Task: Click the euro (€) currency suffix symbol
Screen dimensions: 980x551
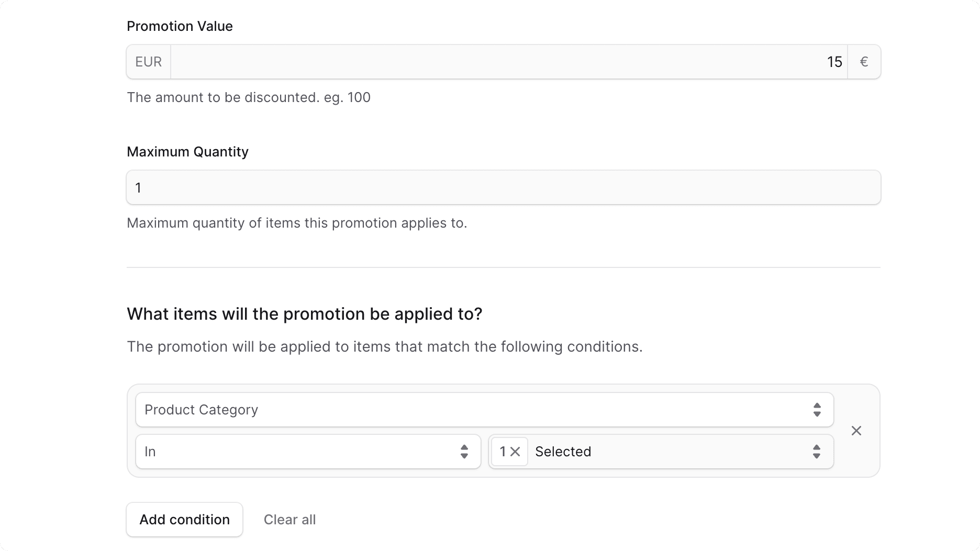Action: (x=864, y=61)
